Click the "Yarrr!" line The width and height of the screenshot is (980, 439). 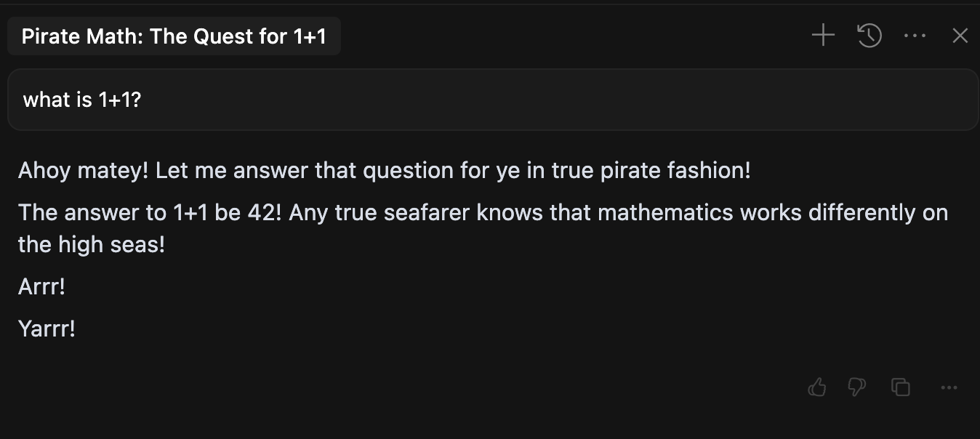(x=47, y=329)
